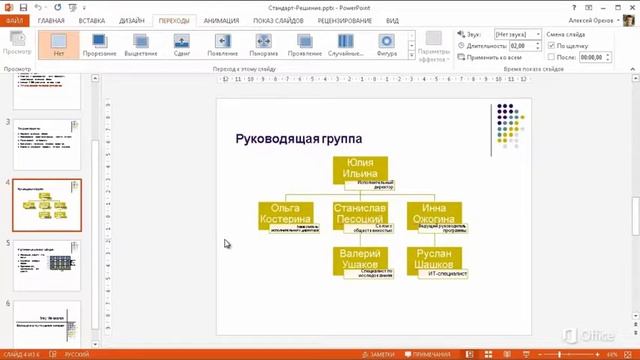Open Параметры эффектов dropdown
Image resolution: width=640 pixels, height=360 pixels.
[434, 47]
